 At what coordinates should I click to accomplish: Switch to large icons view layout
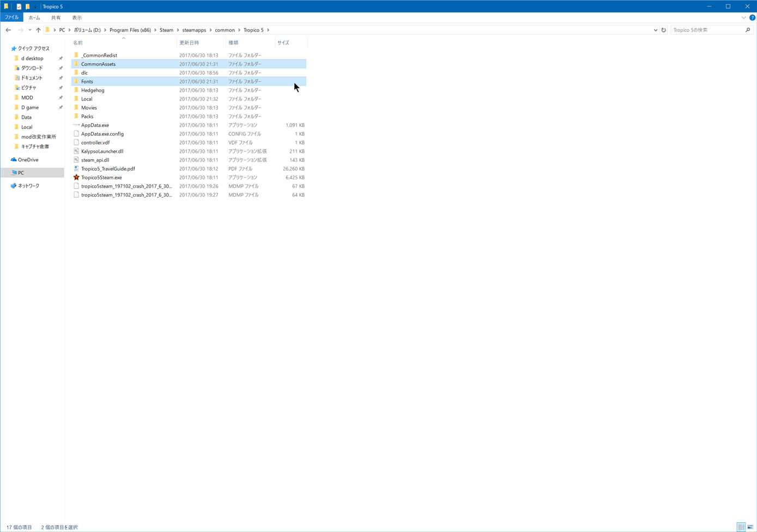(750, 527)
